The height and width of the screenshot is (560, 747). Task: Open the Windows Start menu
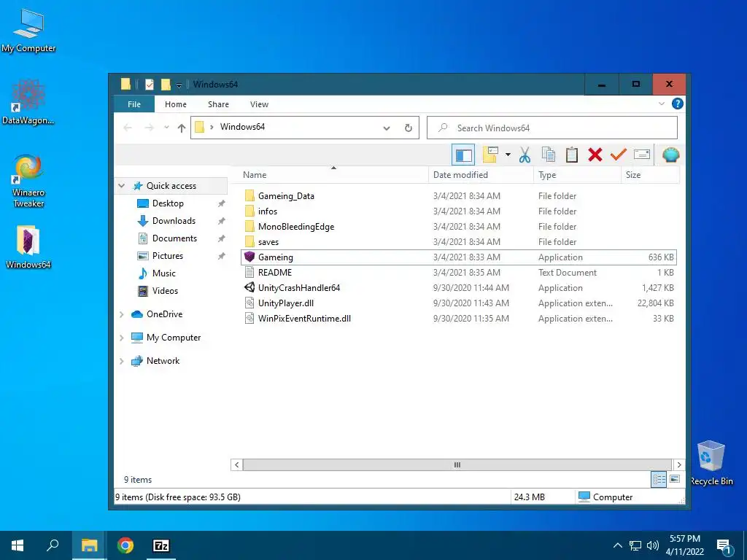point(18,545)
